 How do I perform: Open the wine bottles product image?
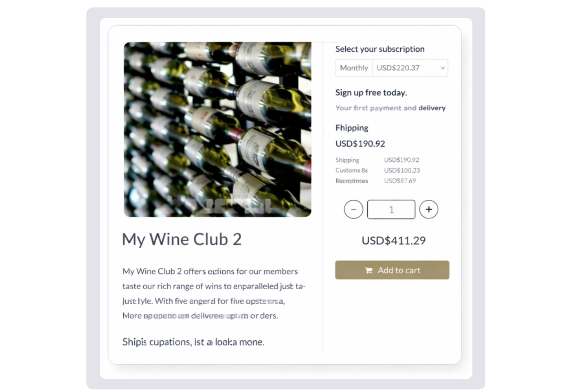point(218,130)
